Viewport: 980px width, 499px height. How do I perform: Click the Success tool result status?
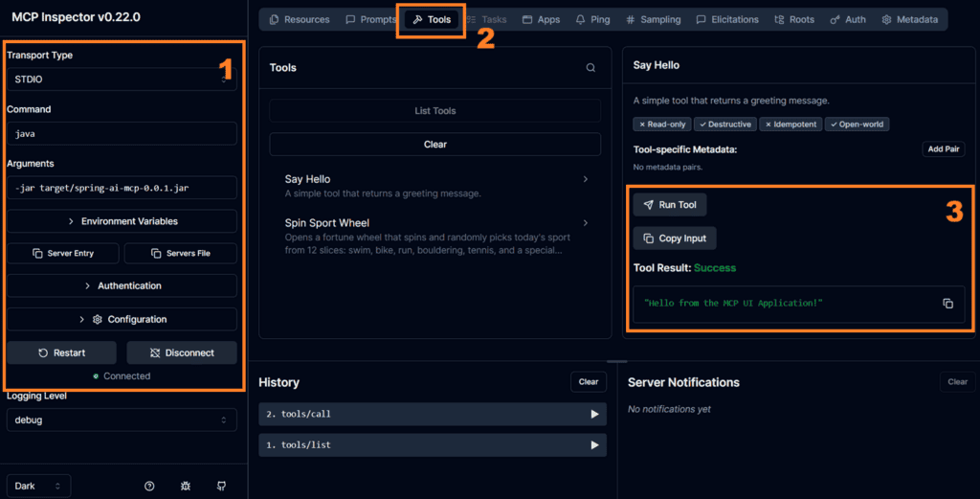click(x=715, y=267)
